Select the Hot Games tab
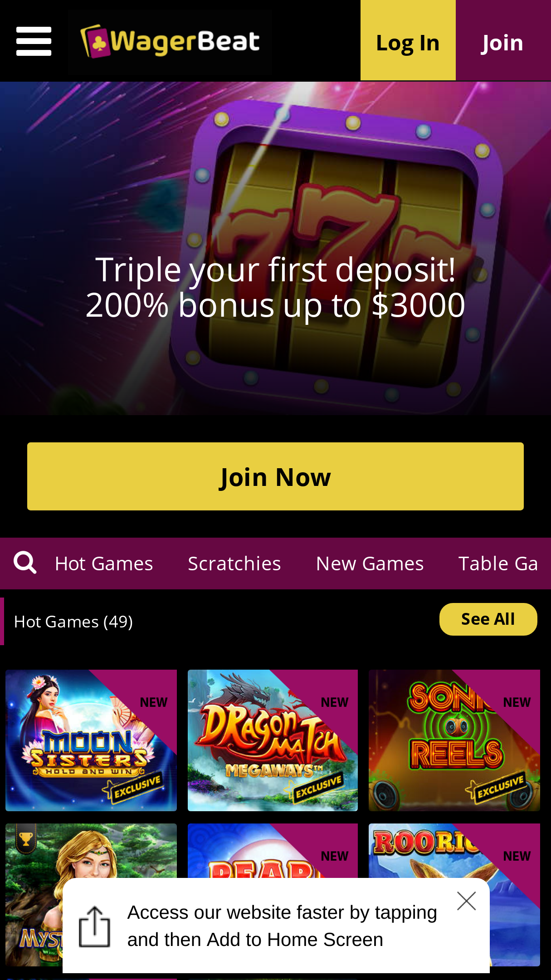 pos(104,563)
